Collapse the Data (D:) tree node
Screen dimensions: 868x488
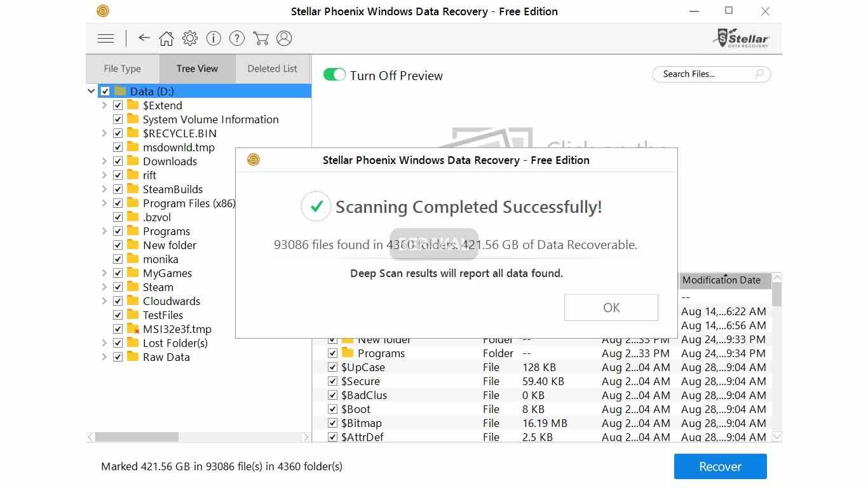click(x=92, y=91)
